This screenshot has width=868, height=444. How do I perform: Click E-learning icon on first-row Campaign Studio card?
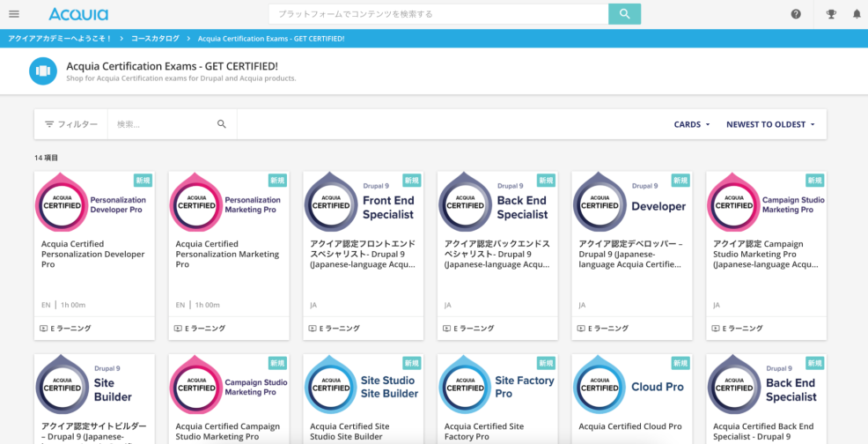tap(715, 328)
